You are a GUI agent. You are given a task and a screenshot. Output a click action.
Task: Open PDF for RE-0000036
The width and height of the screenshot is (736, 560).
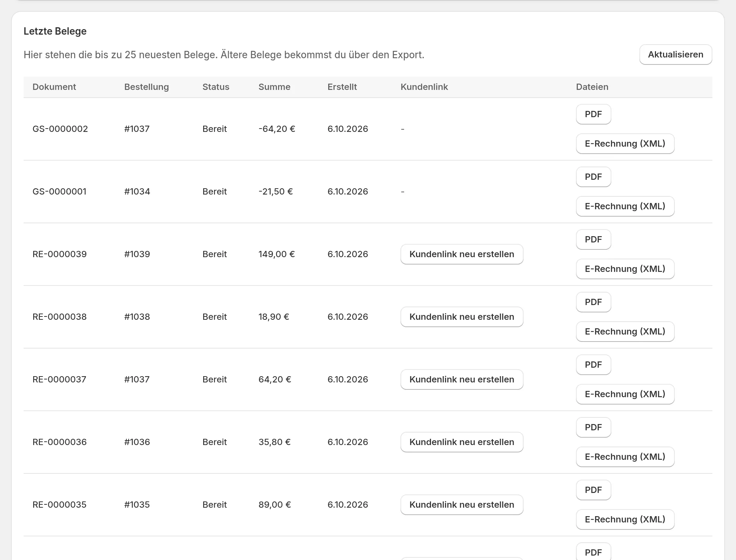click(593, 427)
